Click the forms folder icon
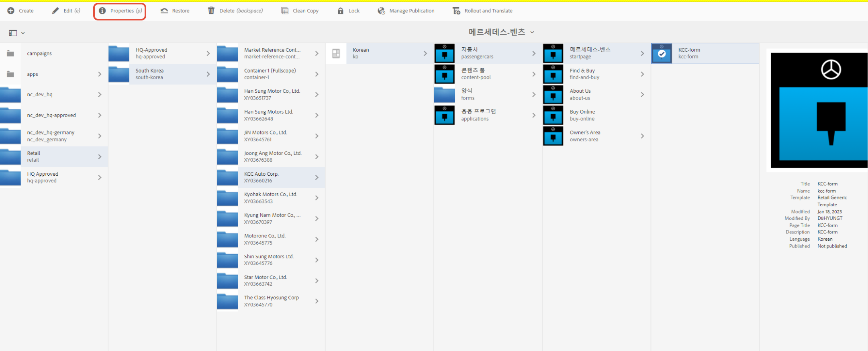The width and height of the screenshot is (868, 351). 445,95
